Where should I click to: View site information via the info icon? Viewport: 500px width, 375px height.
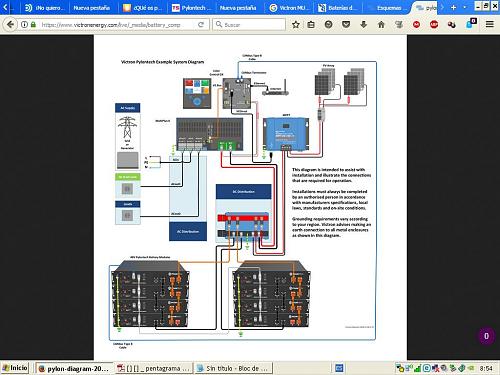coord(24,24)
